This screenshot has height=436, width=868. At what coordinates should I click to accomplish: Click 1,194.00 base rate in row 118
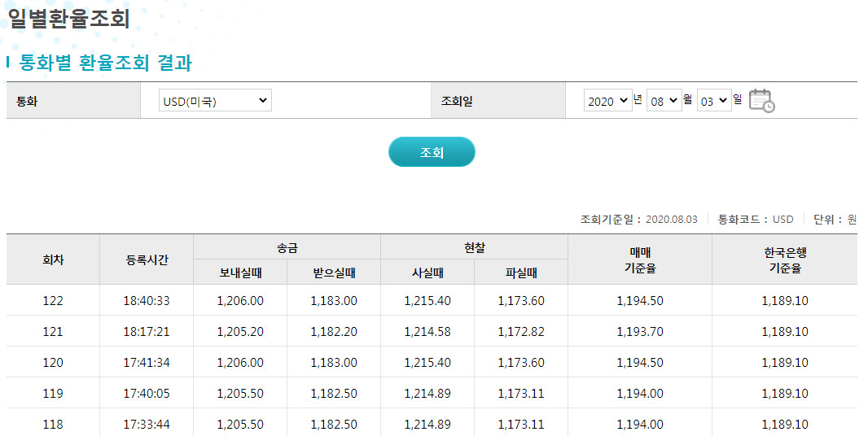click(640, 425)
